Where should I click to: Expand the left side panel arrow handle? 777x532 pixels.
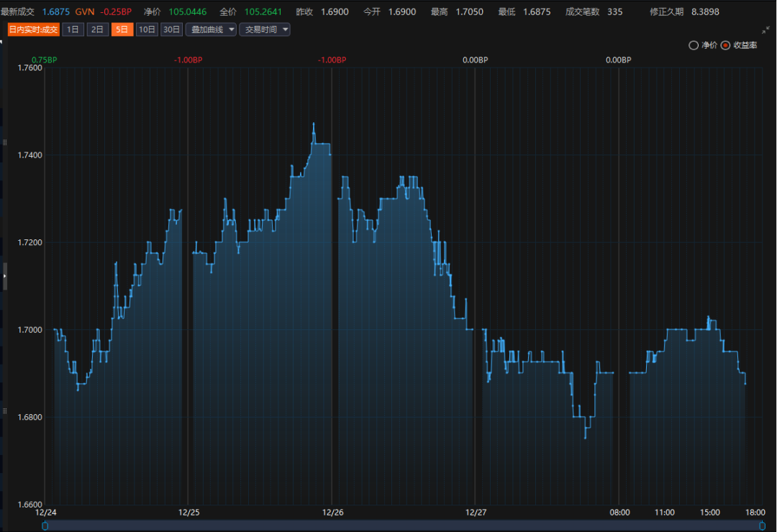pos(4,276)
